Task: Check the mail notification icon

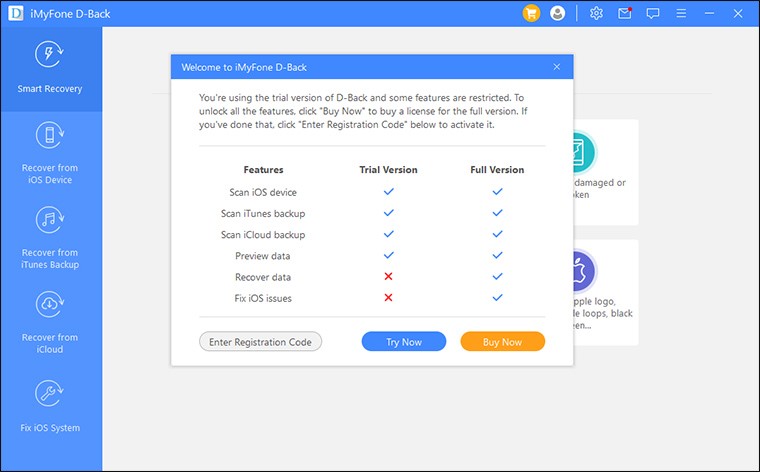Action: [x=625, y=14]
